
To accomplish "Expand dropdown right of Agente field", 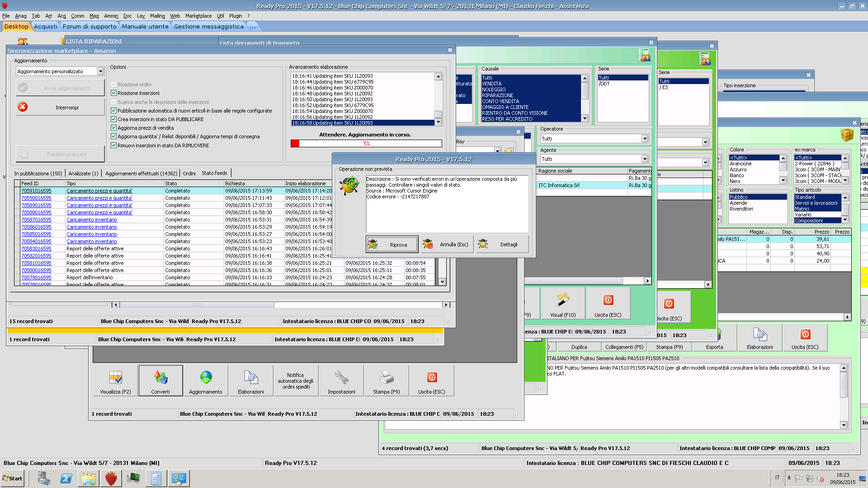I will click(705, 163).
